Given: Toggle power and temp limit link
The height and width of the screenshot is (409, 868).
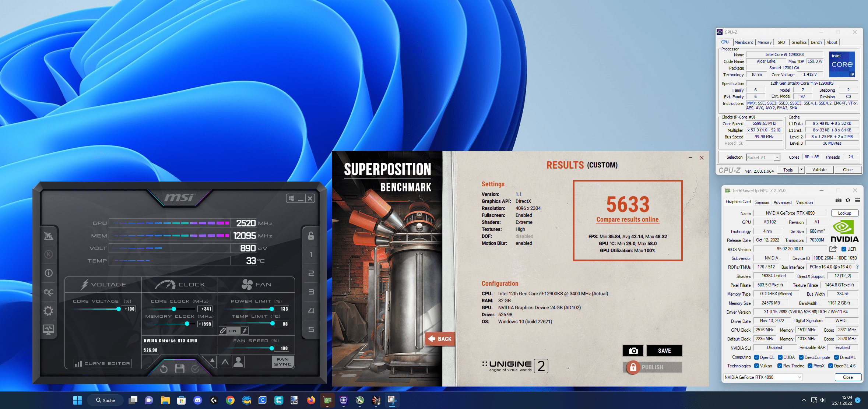Looking at the screenshot, I should coord(223,331).
